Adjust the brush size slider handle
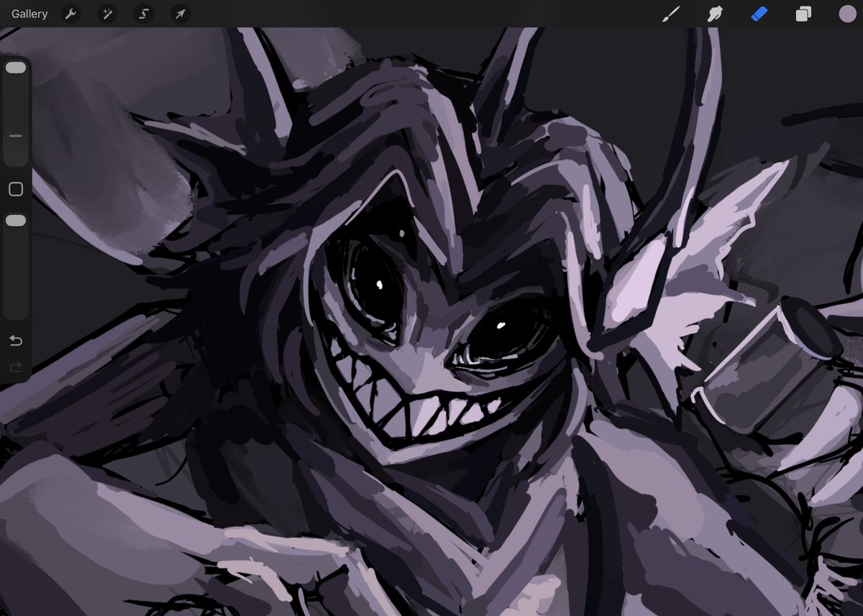 coord(16,68)
